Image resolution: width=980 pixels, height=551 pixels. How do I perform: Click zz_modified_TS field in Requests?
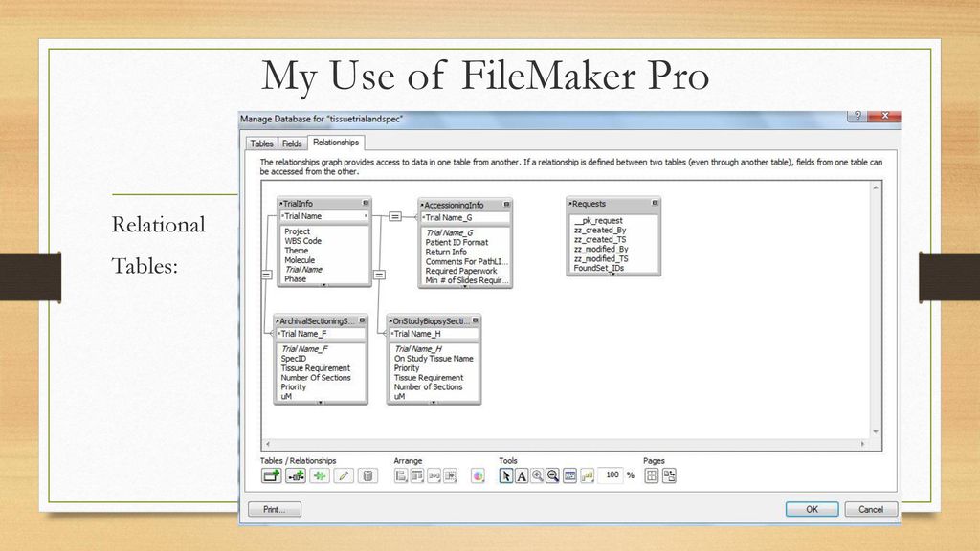point(601,258)
